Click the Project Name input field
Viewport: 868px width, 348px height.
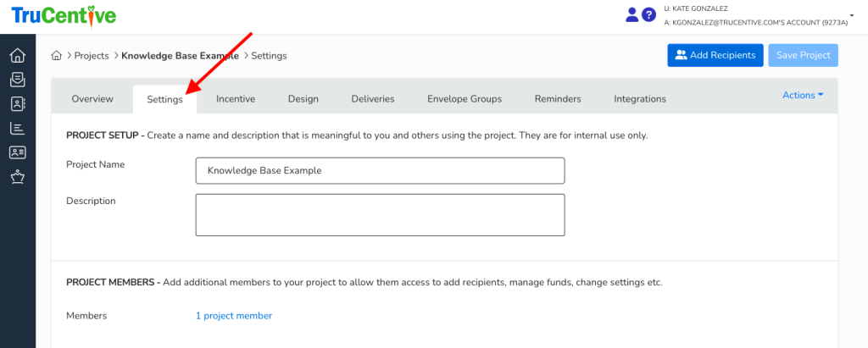click(380, 170)
